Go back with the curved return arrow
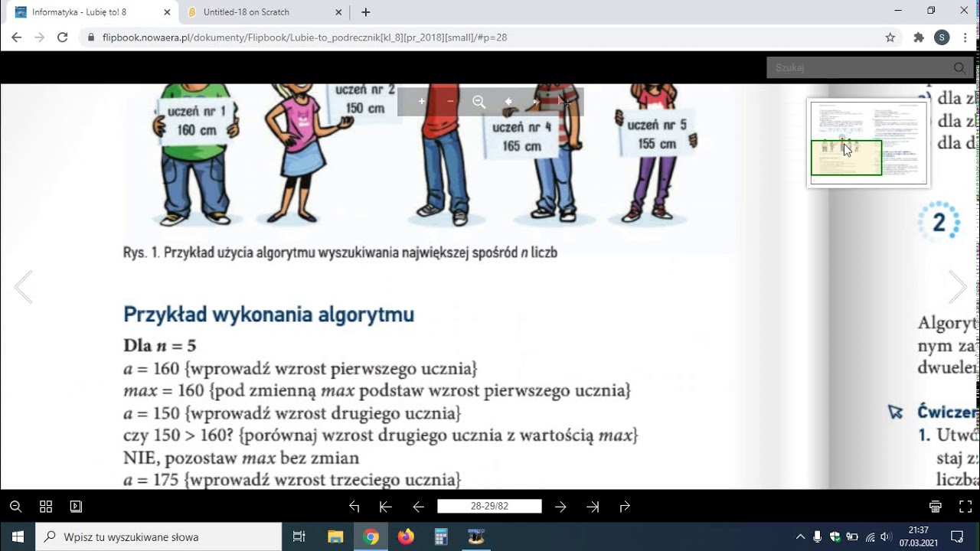Image resolution: width=980 pixels, height=551 pixels. (x=354, y=507)
